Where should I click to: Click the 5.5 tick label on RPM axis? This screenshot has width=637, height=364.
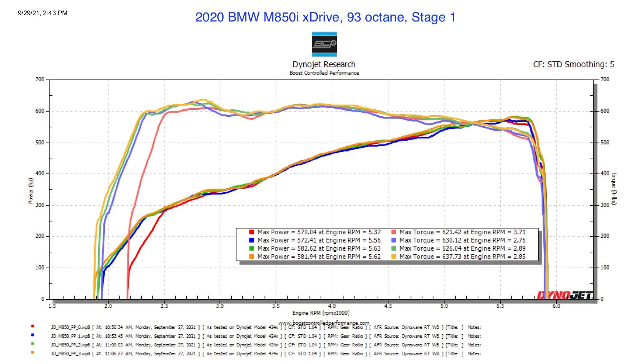coord(500,306)
